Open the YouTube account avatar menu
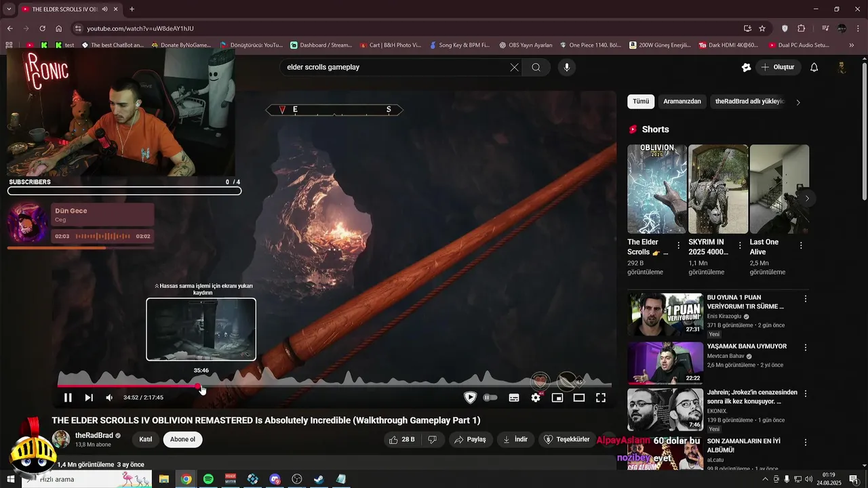 842,67
